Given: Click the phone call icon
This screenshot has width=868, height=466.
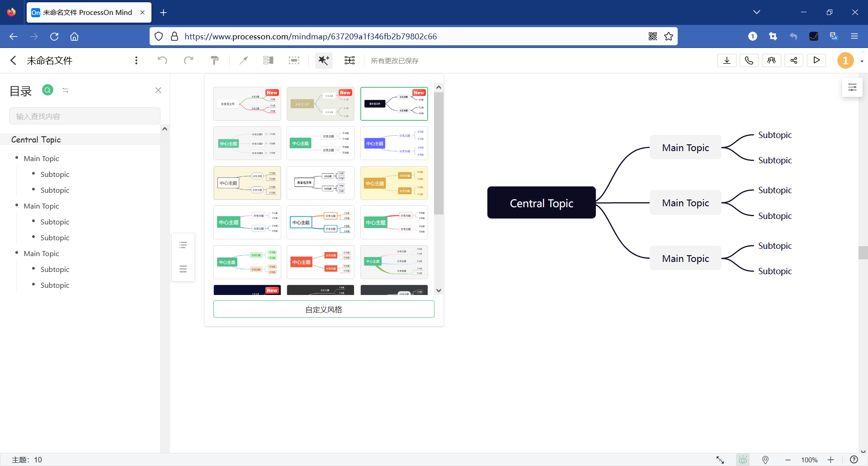Looking at the screenshot, I should [x=749, y=60].
